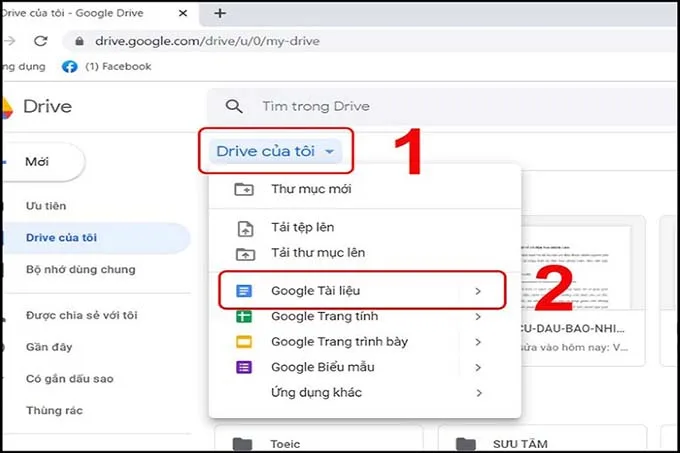
Task: Click the Drive logo text
Action: coord(47,107)
